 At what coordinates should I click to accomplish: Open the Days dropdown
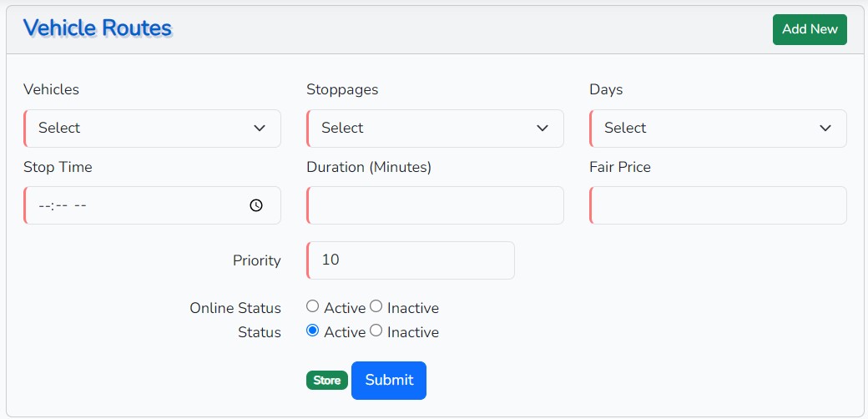tap(718, 128)
